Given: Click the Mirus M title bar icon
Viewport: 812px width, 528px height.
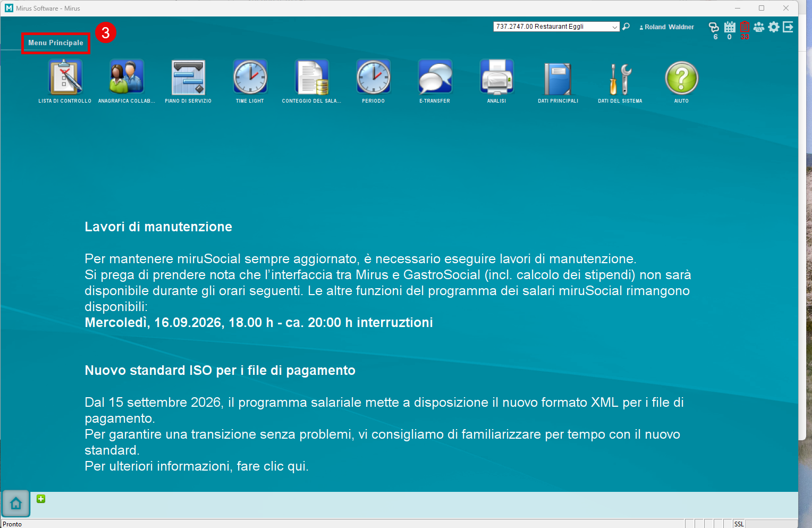Looking at the screenshot, I should point(9,8).
